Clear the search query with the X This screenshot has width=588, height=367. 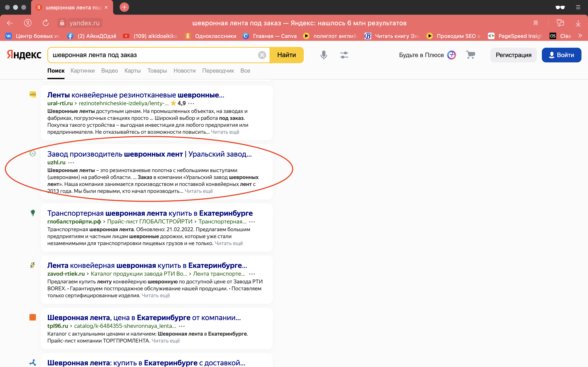(262, 55)
